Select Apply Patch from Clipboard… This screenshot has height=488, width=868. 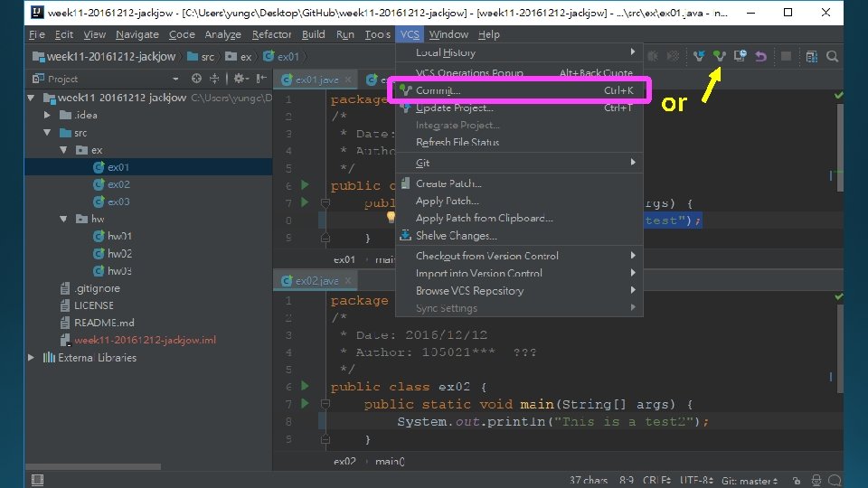519,218
